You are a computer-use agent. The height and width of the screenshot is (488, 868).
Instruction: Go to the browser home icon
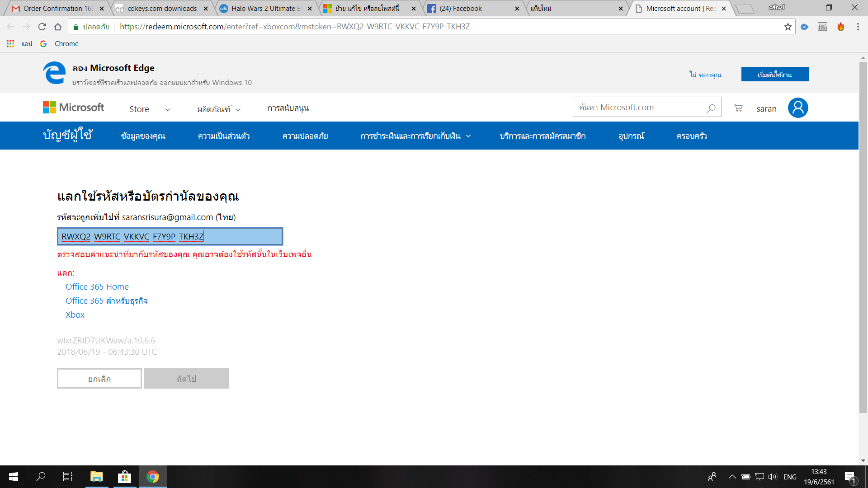58,27
